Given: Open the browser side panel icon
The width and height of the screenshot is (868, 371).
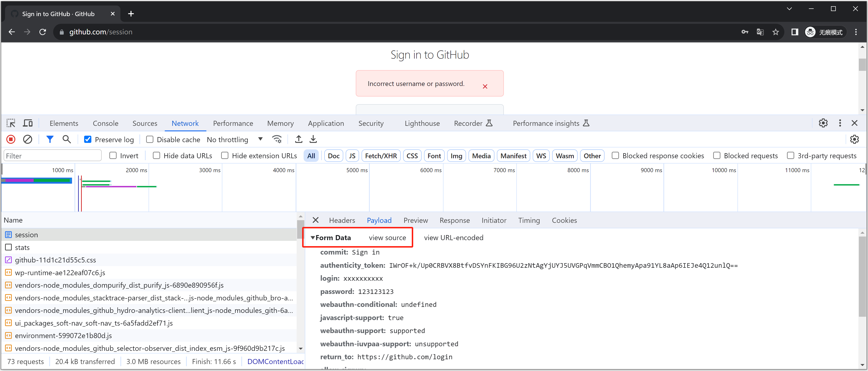Looking at the screenshot, I should (x=795, y=32).
